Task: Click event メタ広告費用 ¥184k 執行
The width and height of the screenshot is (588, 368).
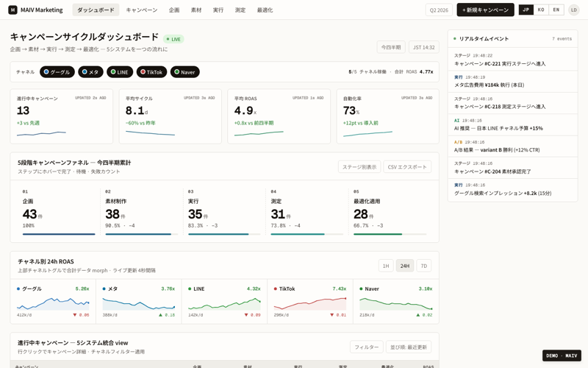Action: pyautogui.click(x=512, y=81)
